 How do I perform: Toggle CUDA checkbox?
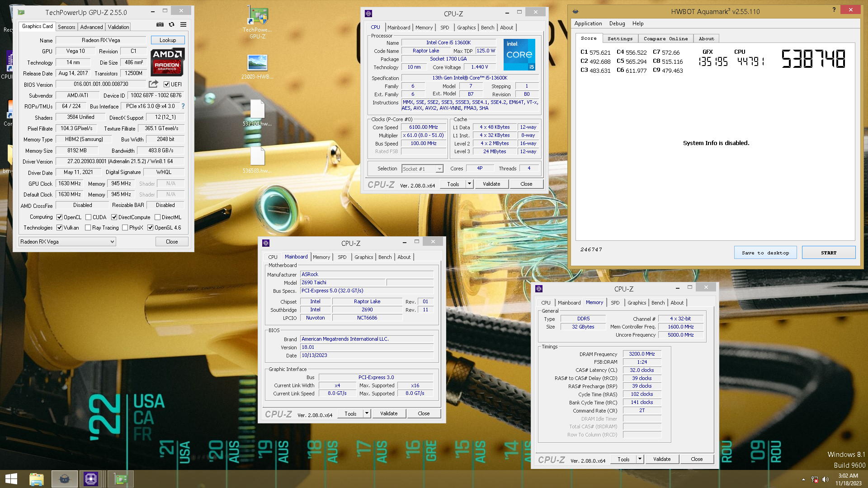(88, 217)
